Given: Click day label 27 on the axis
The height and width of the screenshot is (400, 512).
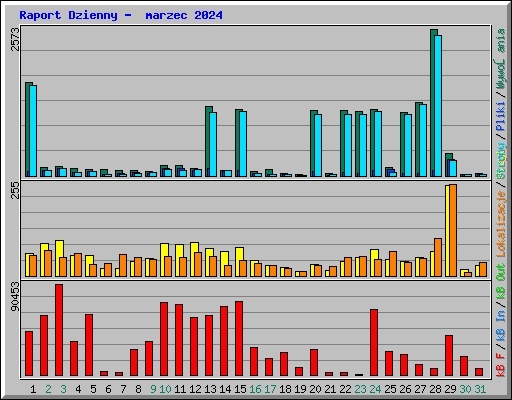Looking at the screenshot, I should 420,389.
